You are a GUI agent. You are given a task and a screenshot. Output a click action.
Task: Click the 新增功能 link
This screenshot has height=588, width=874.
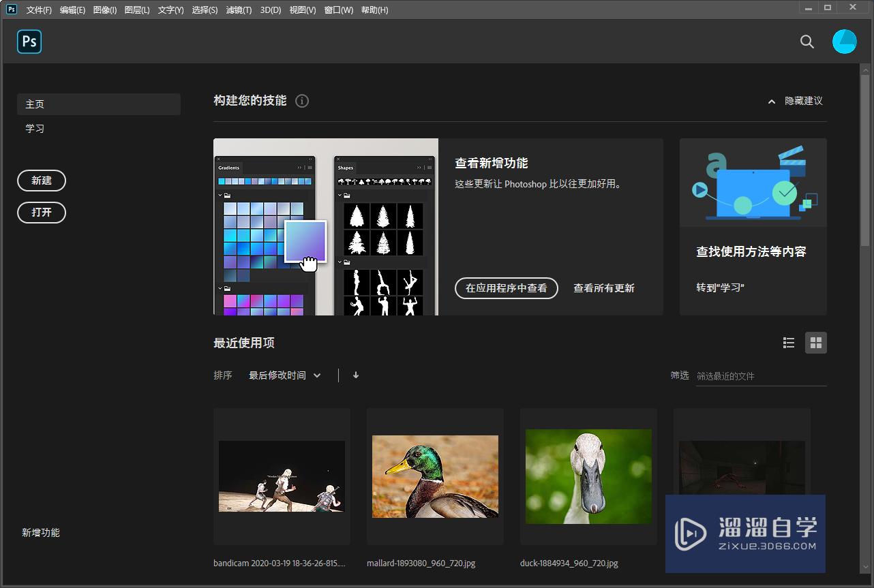[40, 532]
